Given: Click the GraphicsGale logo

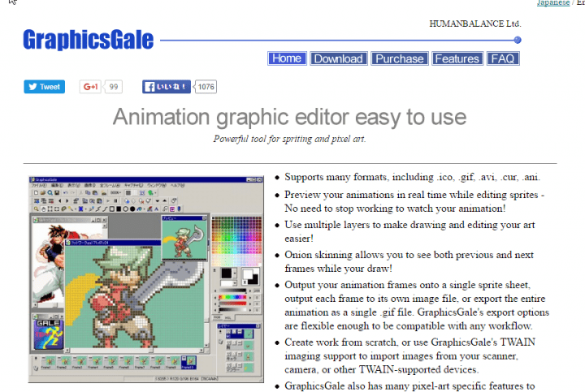Looking at the screenshot, I should (89, 40).
